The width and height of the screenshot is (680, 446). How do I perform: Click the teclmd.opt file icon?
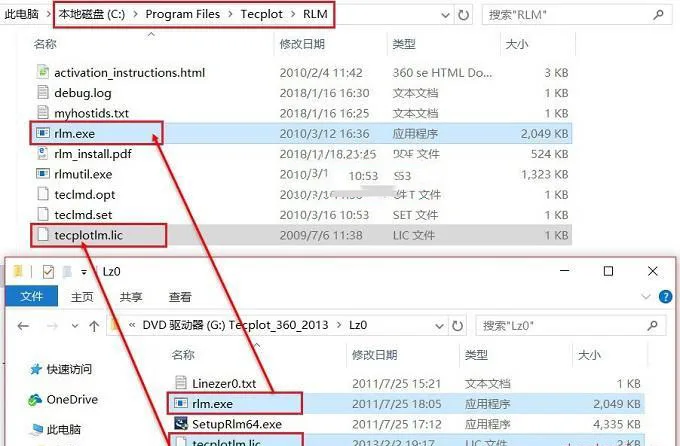42,193
